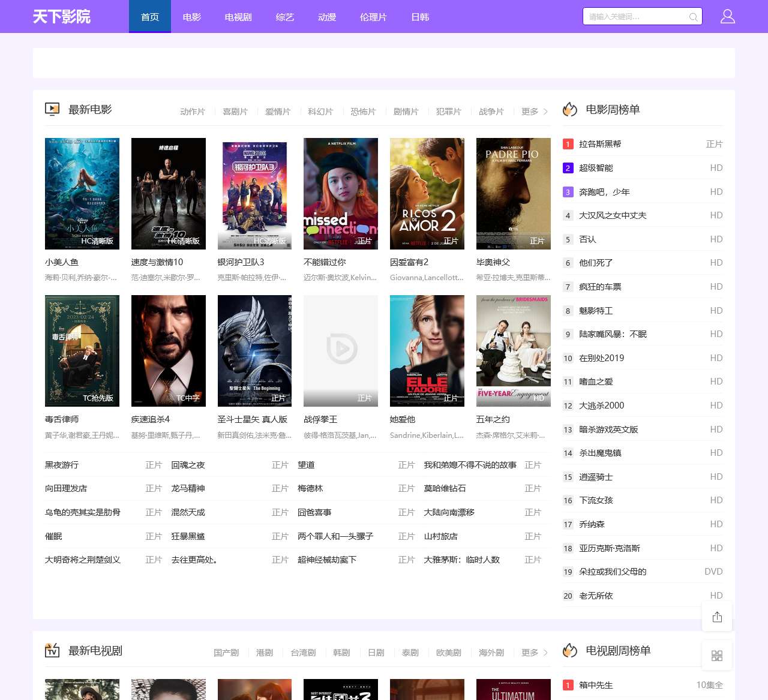The image size is (768, 700).
Task: Filter movies by 恐怖片
Action: (x=363, y=112)
